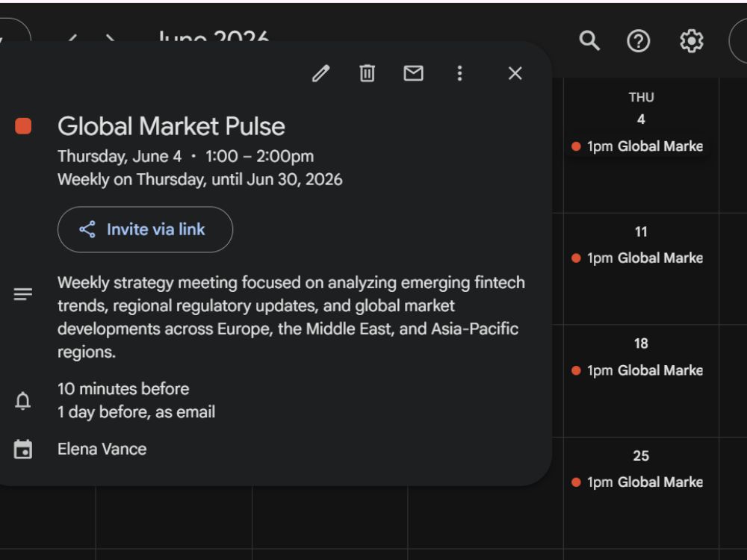Screen dimensions: 747x560
Task: Click the calendar owner icon
Action: (x=23, y=449)
